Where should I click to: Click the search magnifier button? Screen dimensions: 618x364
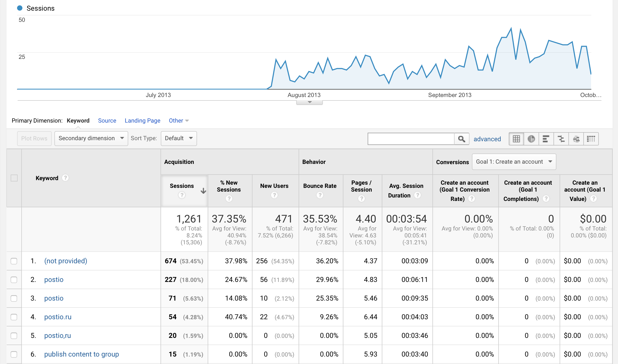coord(462,139)
